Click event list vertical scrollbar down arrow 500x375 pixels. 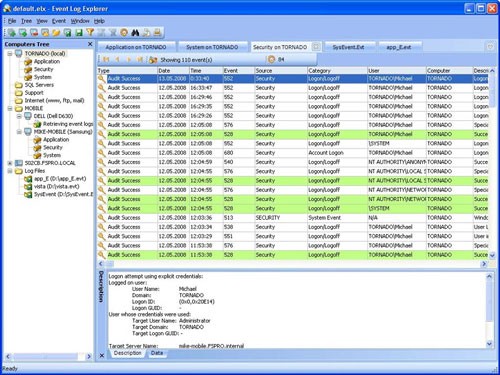(x=492, y=255)
